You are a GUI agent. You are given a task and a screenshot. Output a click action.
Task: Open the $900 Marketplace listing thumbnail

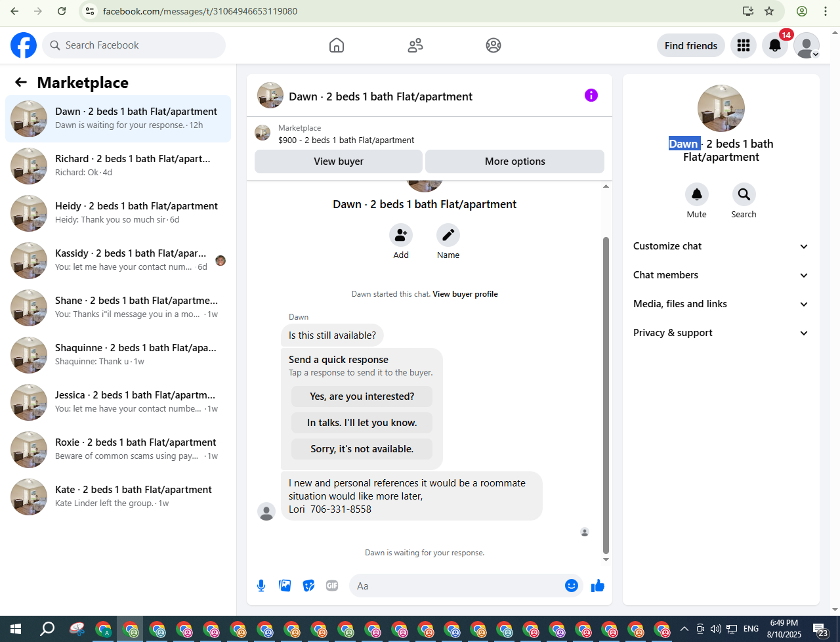262,133
